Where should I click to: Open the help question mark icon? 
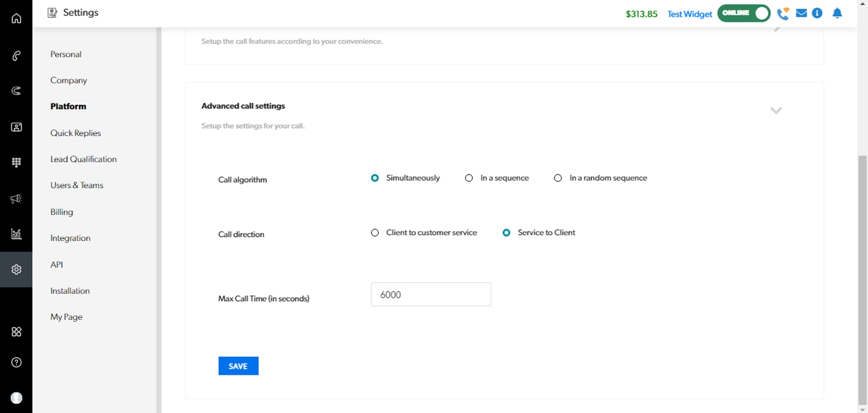tap(16, 362)
